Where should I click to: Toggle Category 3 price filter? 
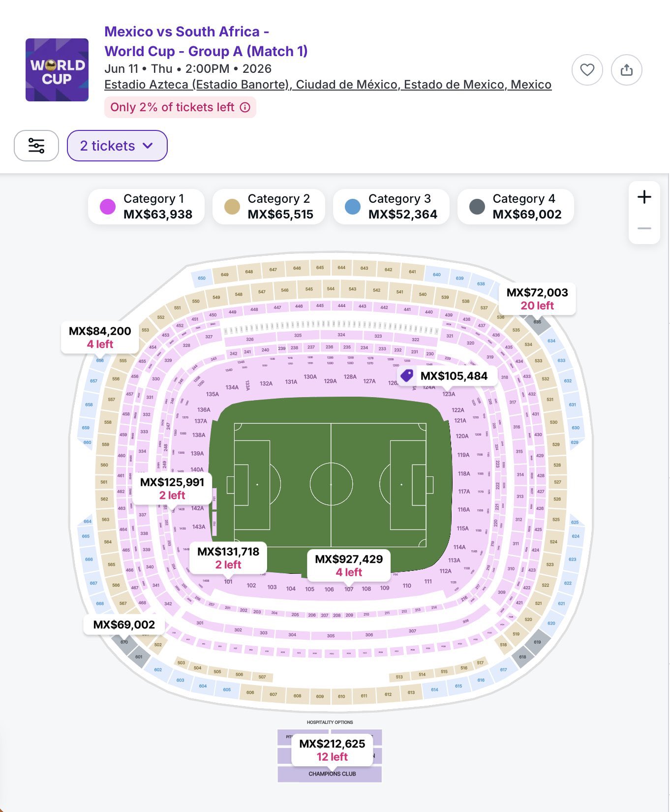pyautogui.click(x=391, y=207)
